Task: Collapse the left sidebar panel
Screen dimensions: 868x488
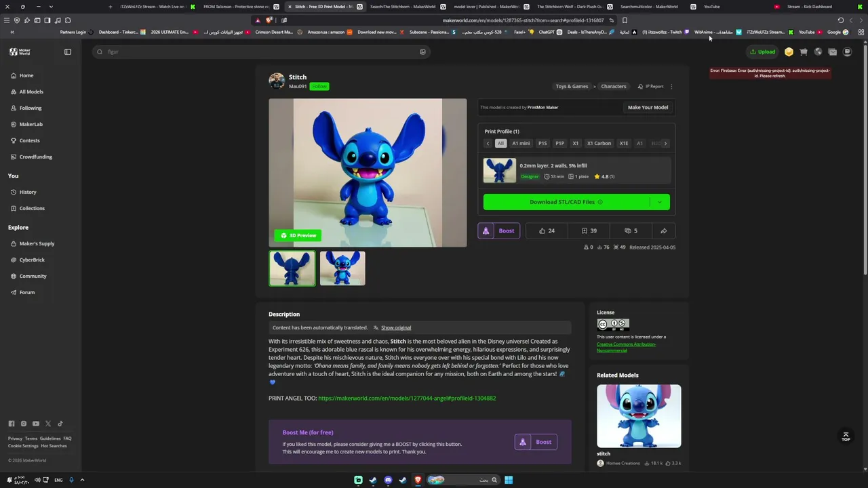Action: (68, 52)
